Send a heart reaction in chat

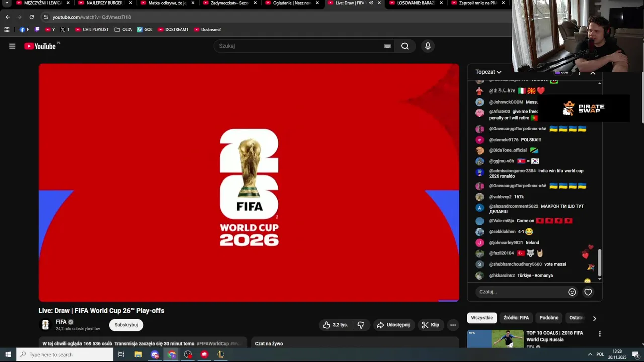588,292
